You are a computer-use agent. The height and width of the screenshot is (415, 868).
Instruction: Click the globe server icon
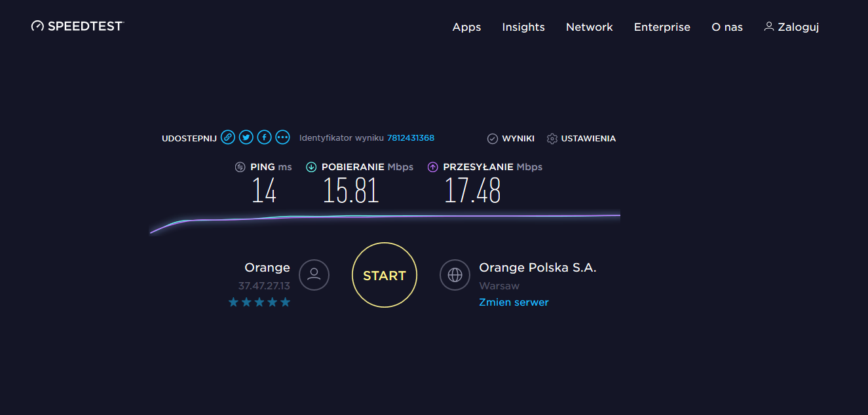pos(455,275)
